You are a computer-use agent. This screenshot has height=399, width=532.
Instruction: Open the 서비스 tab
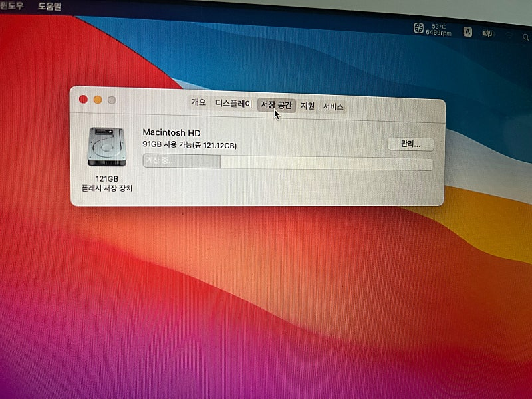pos(333,106)
